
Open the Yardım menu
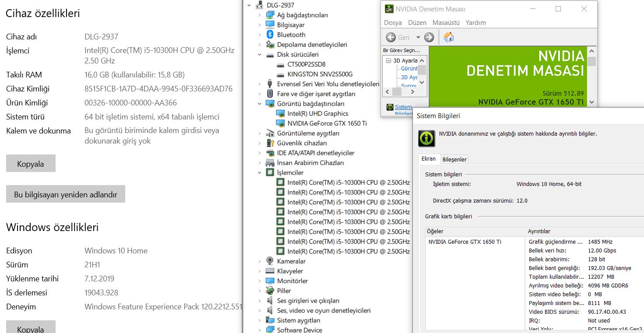(x=475, y=23)
